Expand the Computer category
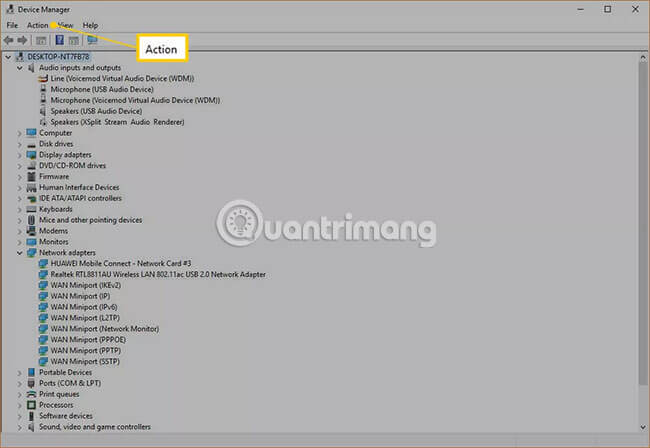This screenshot has width=650, height=448. [x=19, y=133]
